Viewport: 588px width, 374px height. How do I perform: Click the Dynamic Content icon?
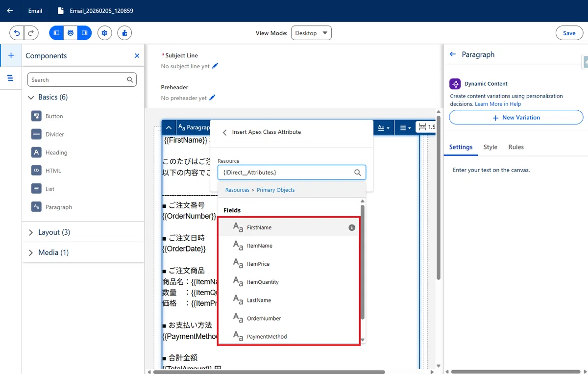click(x=455, y=84)
